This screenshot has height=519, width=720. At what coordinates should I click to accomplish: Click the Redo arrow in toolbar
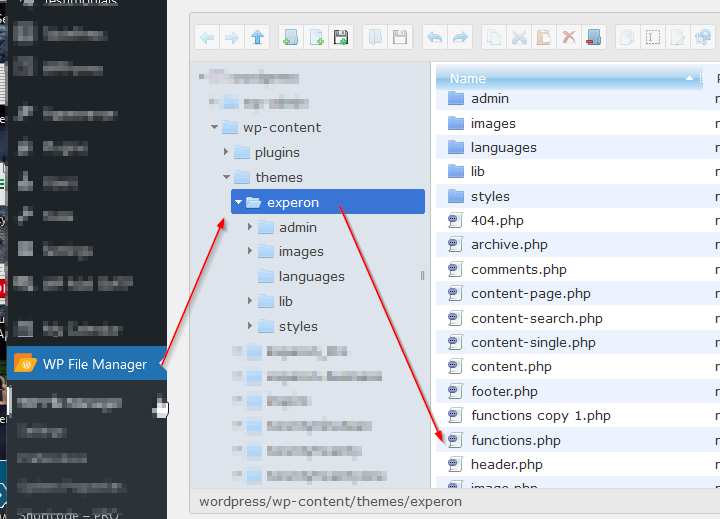pyautogui.click(x=460, y=37)
